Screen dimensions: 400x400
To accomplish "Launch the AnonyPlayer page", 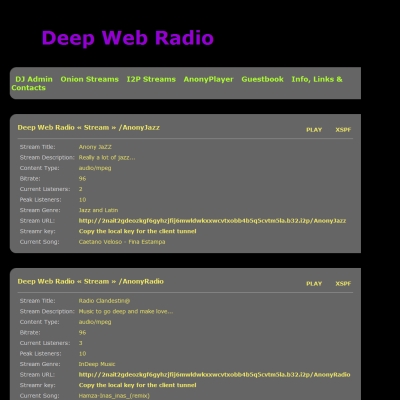I will (208, 79).
